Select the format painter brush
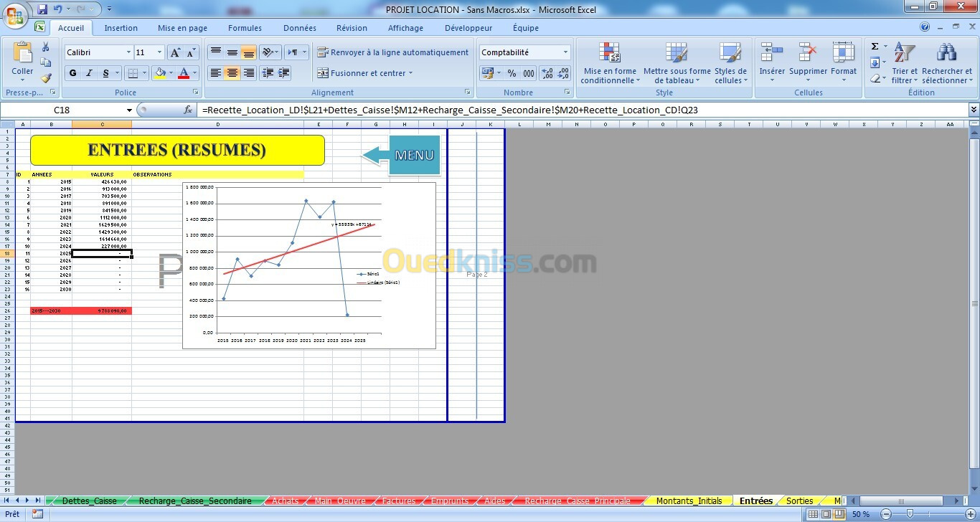This screenshot has width=980, height=522. 46,77
